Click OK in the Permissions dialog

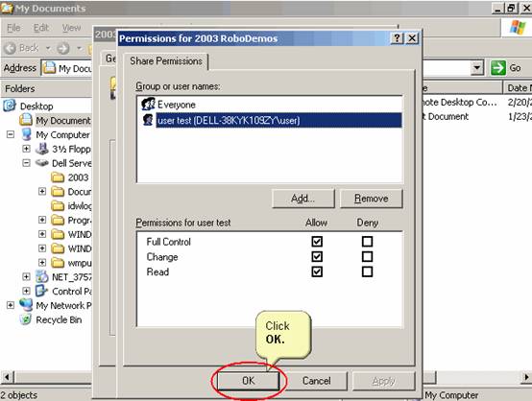pyautogui.click(x=248, y=381)
